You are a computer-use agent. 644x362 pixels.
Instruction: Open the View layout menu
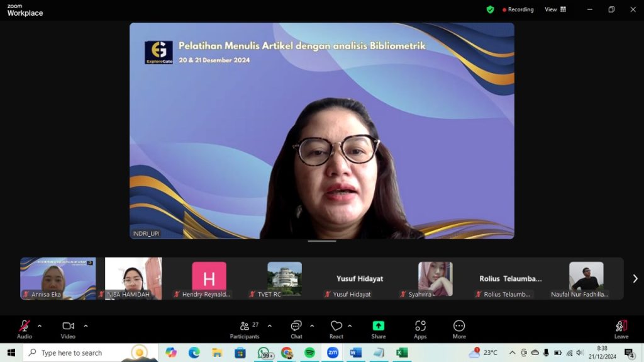click(x=555, y=9)
